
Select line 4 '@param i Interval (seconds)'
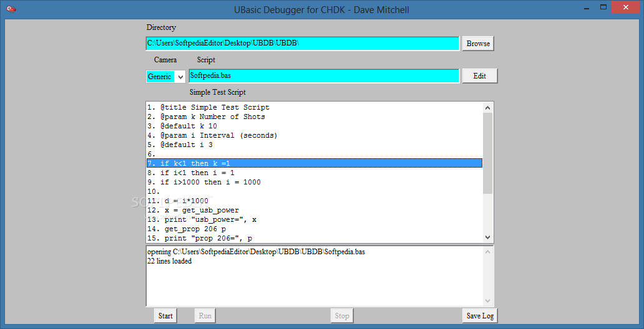click(315, 135)
